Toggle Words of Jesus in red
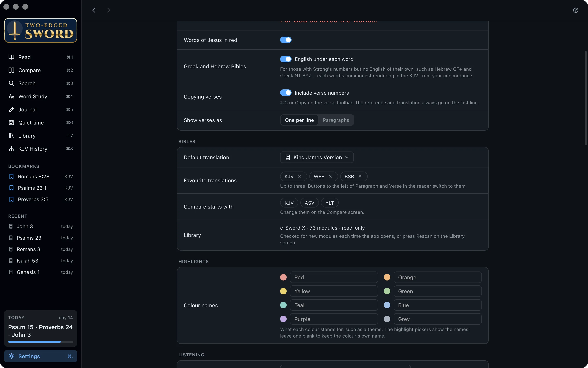Screen dimensions: 588x368 click(286, 40)
